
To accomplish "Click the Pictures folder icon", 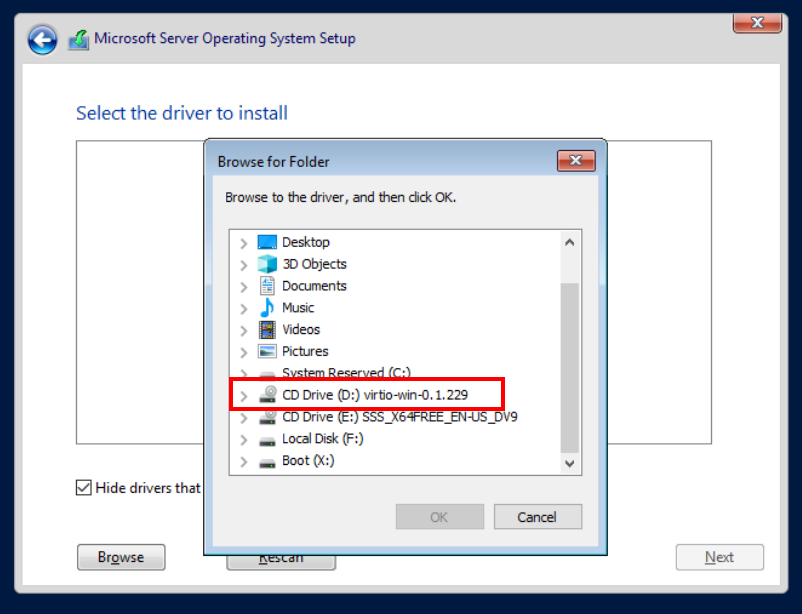I will click(267, 352).
